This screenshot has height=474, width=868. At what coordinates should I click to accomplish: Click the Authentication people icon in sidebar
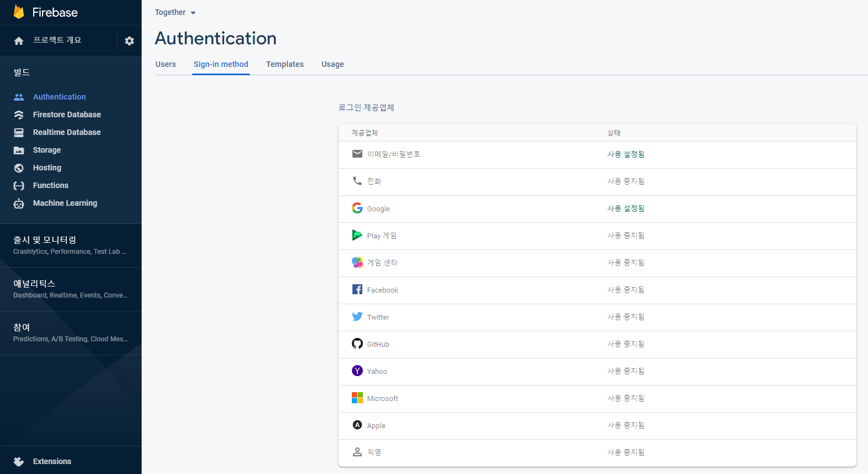tap(19, 97)
